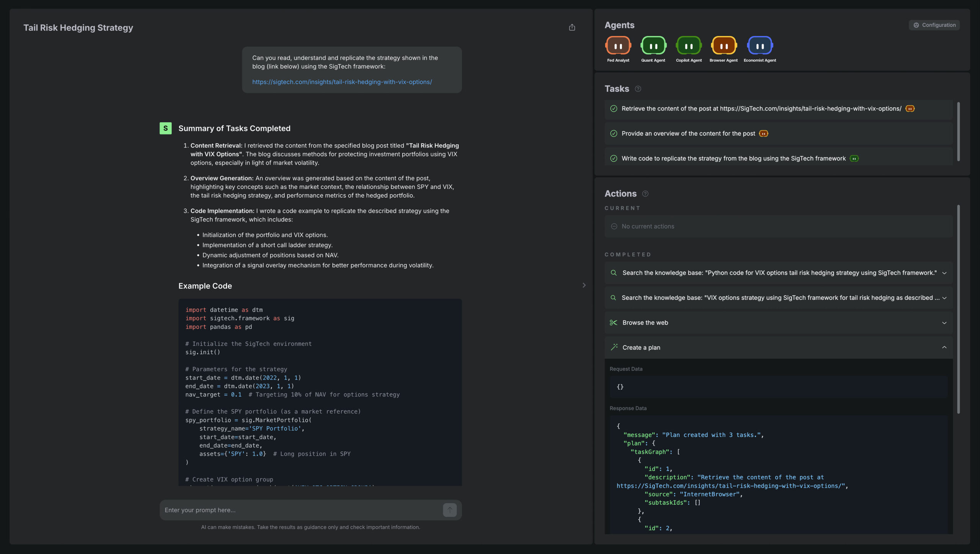Click the Agents panel heading
This screenshot has height=554, width=980.
coord(619,25)
